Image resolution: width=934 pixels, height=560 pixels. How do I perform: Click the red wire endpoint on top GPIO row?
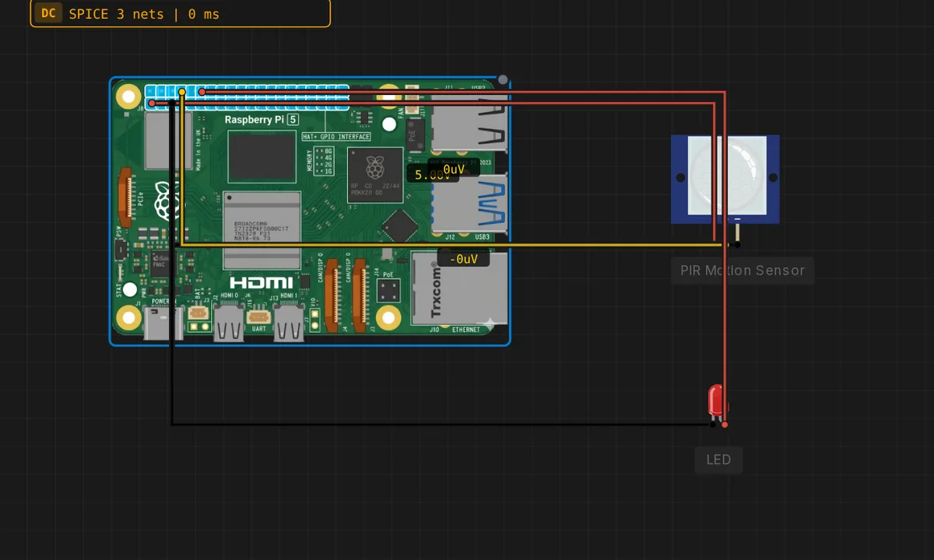202,93
